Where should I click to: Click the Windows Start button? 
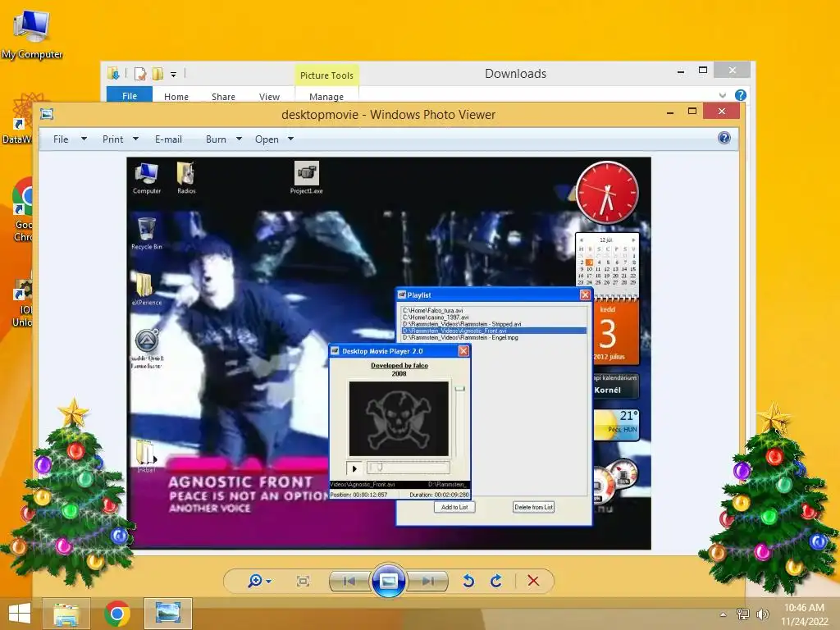[x=20, y=614]
